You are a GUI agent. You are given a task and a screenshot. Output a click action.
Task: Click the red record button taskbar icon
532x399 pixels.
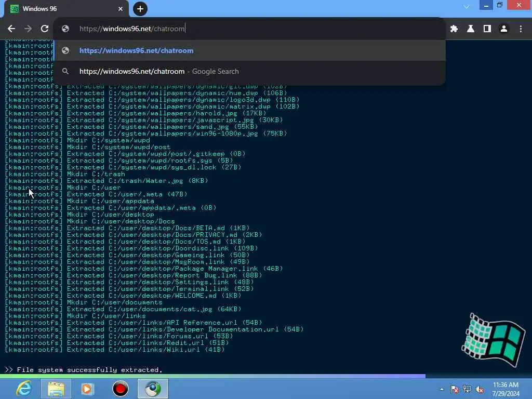(121, 389)
